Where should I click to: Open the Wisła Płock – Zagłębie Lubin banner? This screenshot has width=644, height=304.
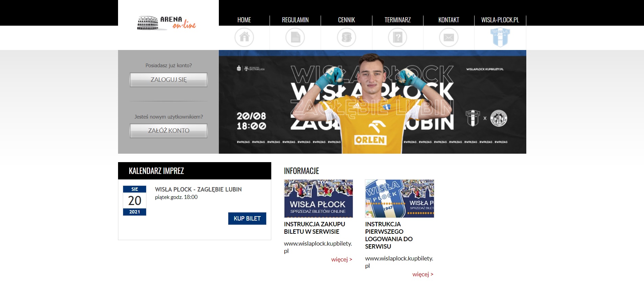pyautogui.click(x=372, y=102)
